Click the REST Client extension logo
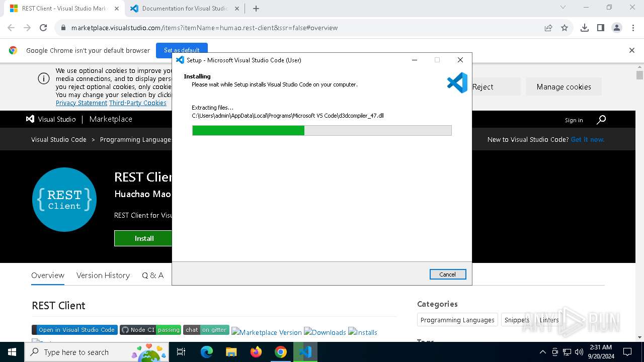Image resolution: width=644 pixels, height=362 pixels. tap(64, 200)
